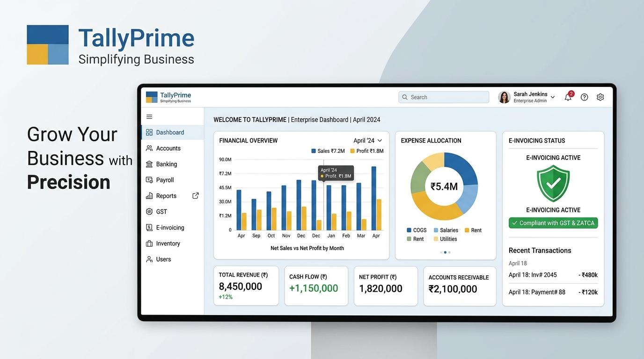The image size is (644, 359).
Task: Click the Recent Transactions heading
Action: pos(540,251)
